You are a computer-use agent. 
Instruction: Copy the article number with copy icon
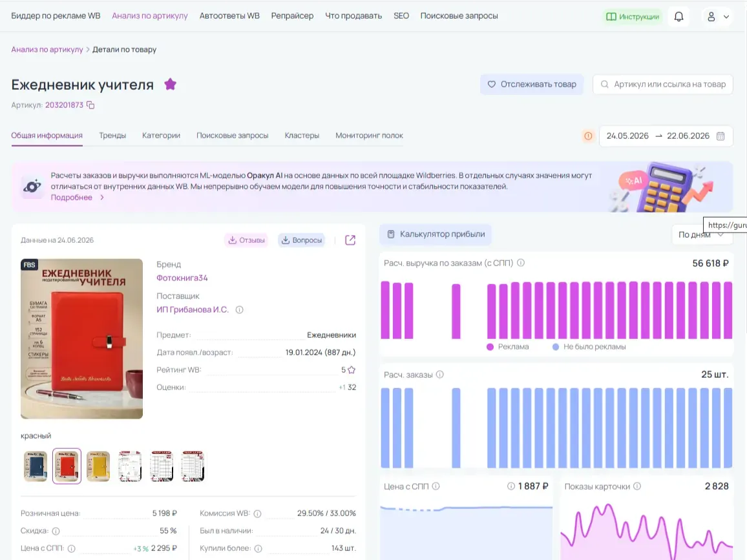coord(90,105)
